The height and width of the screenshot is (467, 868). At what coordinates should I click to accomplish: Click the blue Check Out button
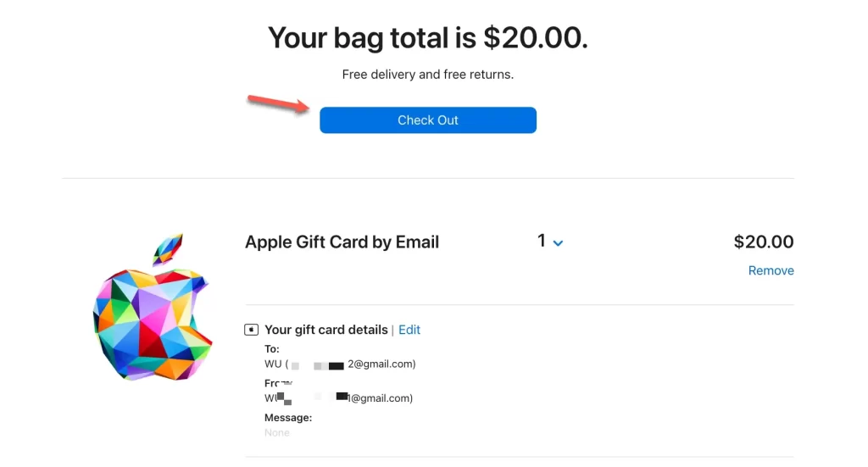[x=427, y=120]
